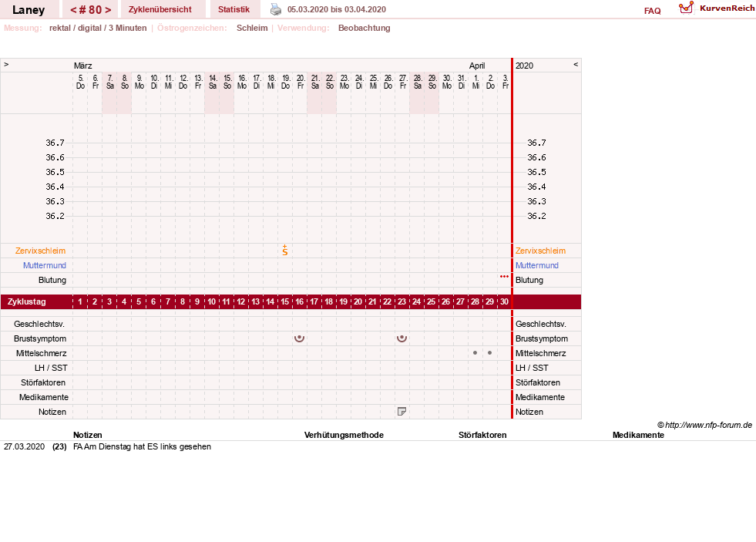Click the left Geschlechtsv. row label
The height and width of the screenshot is (542, 756).
pos(39,324)
